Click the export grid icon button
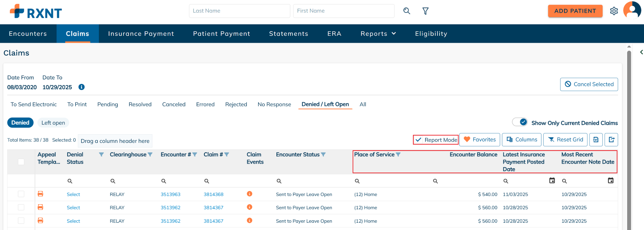 pos(611,140)
